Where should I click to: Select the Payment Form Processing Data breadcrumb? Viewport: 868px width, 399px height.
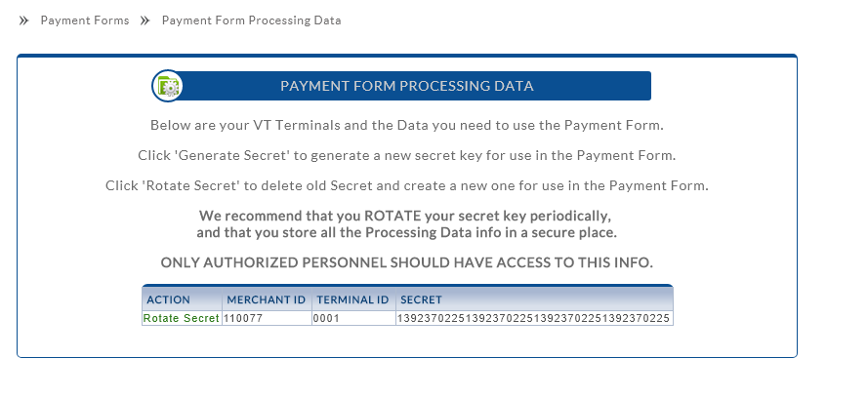pyautogui.click(x=251, y=20)
